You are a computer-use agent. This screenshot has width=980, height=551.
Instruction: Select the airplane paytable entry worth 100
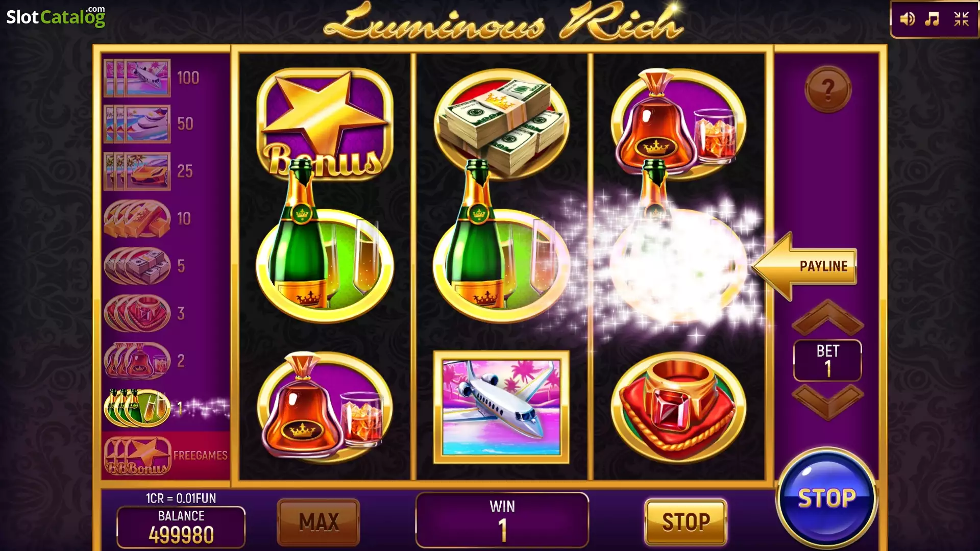click(x=151, y=78)
